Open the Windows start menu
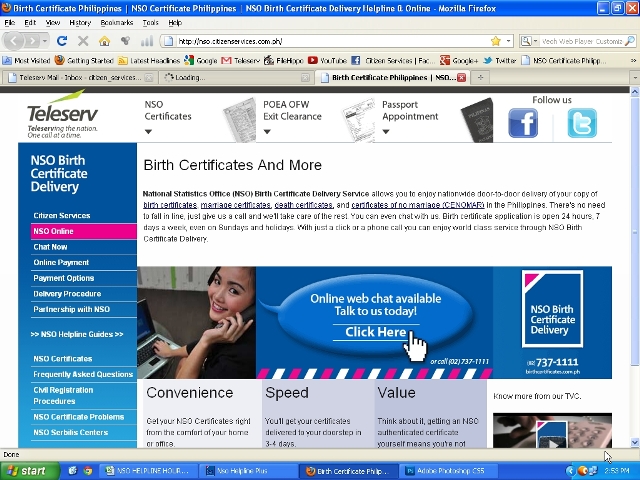This screenshot has height=480, width=640. tap(30, 471)
